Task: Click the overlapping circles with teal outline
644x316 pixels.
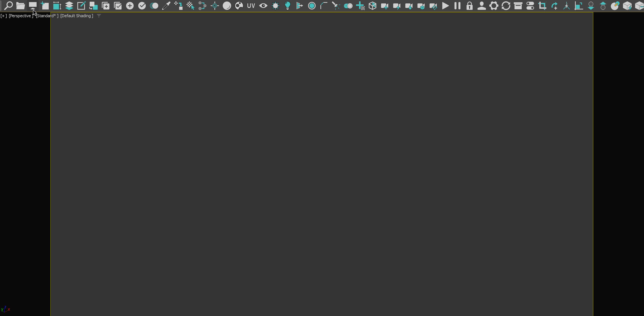Action: click(154, 5)
